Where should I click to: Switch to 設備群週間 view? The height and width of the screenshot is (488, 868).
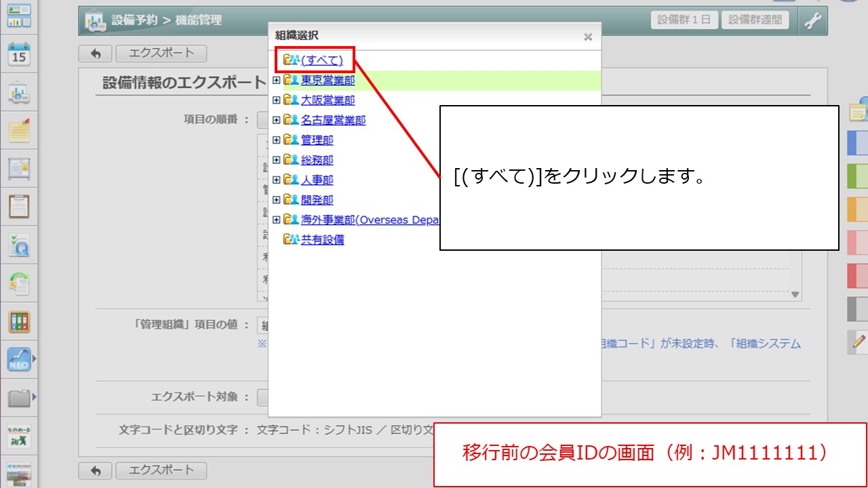[755, 20]
